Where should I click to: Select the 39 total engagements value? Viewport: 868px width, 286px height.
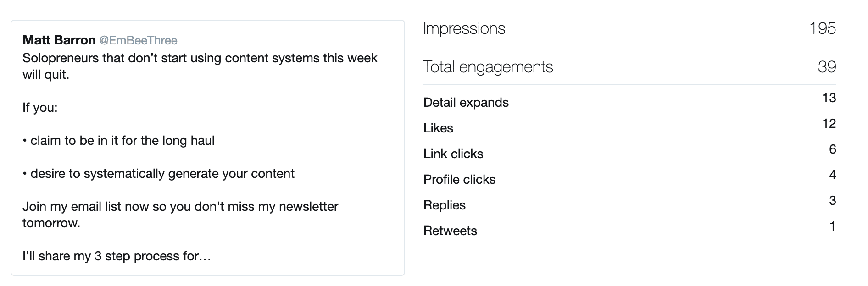(x=827, y=67)
